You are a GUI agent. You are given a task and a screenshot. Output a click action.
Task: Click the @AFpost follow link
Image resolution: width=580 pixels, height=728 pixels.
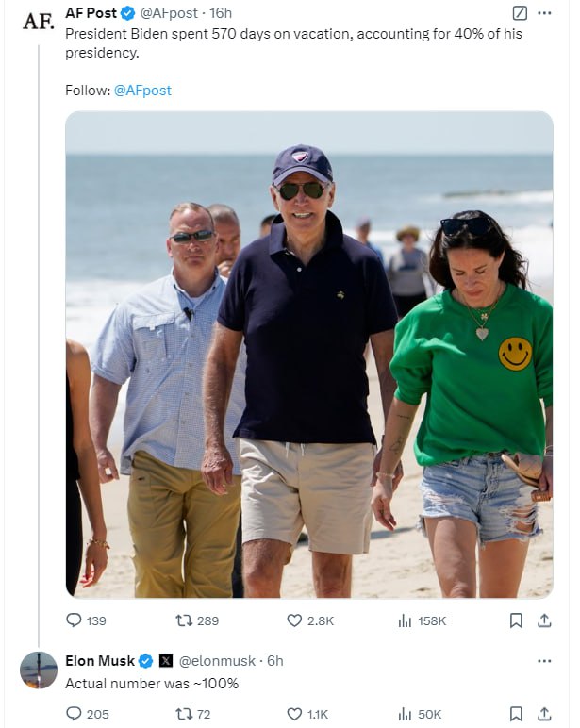click(x=142, y=91)
